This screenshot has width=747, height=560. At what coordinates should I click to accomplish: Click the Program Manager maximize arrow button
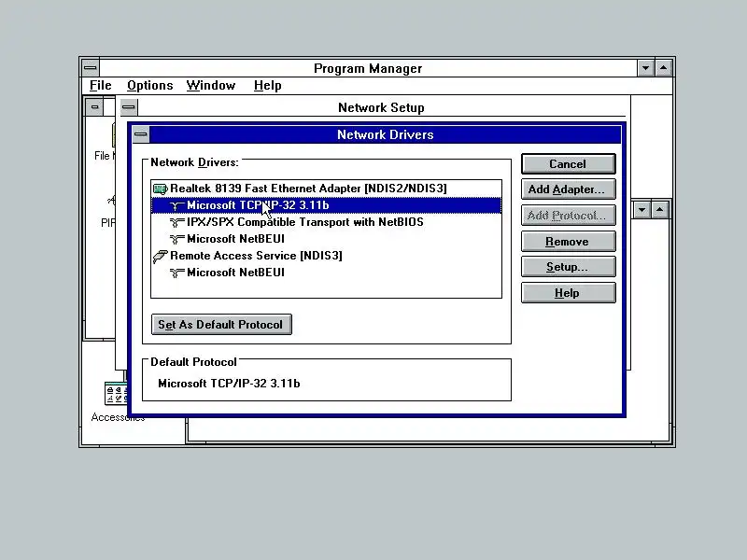coord(663,68)
